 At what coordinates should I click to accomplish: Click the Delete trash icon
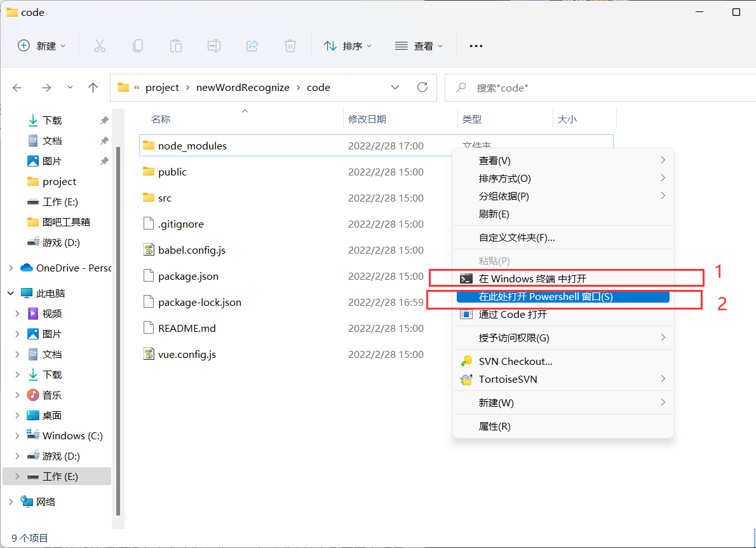(x=290, y=46)
